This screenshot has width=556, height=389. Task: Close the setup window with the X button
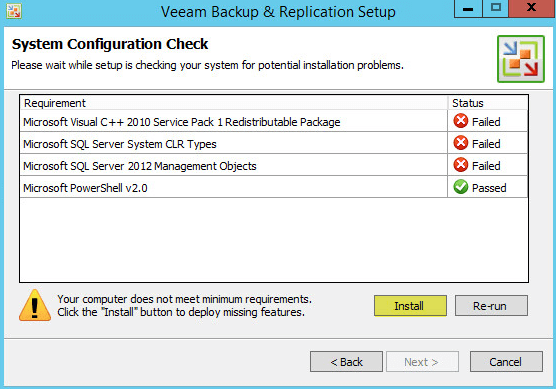[531, 8]
